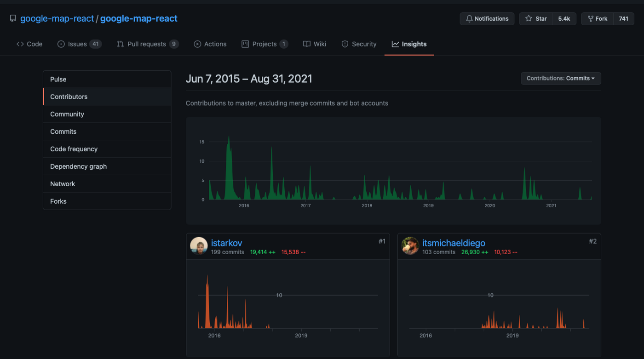The height and width of the screenshot is (359, 644).
Task: Click the 2021 label on the main graph axis
Action: 551,205
